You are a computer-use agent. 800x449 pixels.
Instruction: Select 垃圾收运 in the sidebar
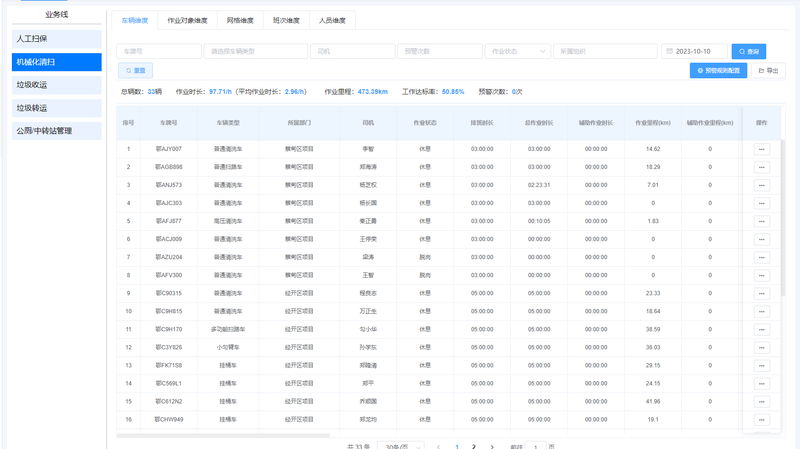coord(57,85)
